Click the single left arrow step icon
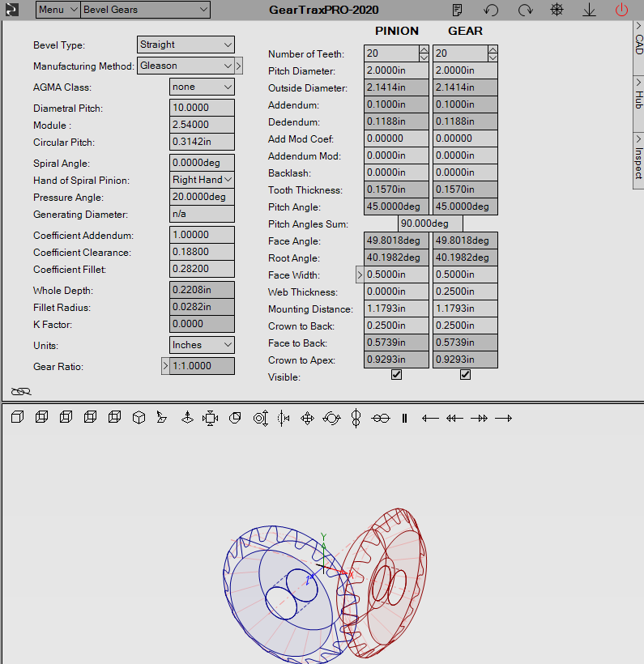 pos(430,419)
